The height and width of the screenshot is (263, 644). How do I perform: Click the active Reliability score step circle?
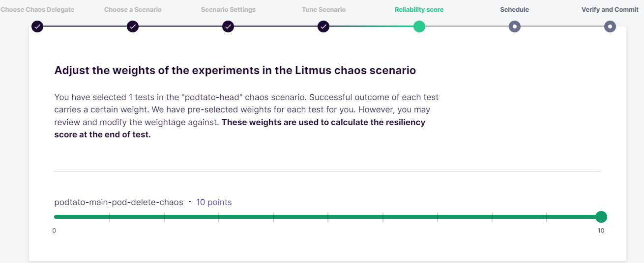pyautogui.click(x=419, y=26)
